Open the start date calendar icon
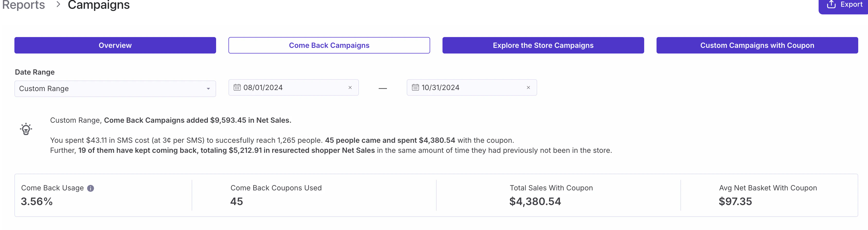Screen dimensions: 868x230 [237, 87]
